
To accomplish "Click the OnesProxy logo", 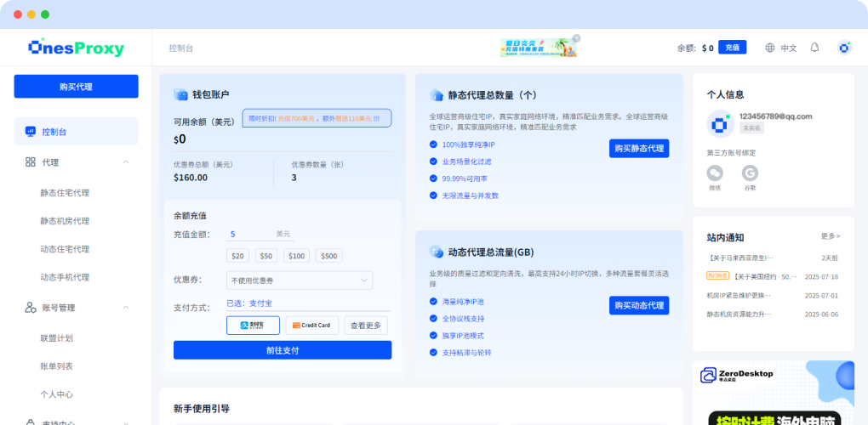I will pyautogui.click(x=76, y=48).
